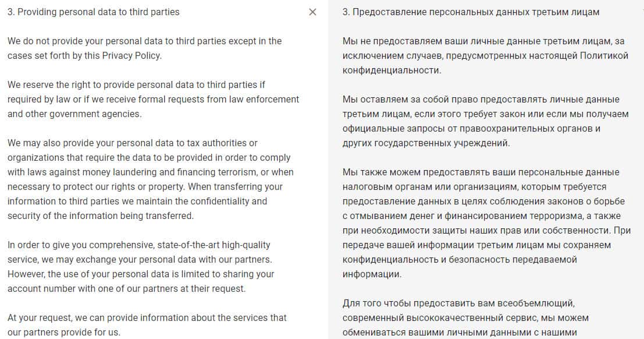Screen dimensions: 644x339
Task: Click paragraph starting "We reserve the right"
Action: 153,99
